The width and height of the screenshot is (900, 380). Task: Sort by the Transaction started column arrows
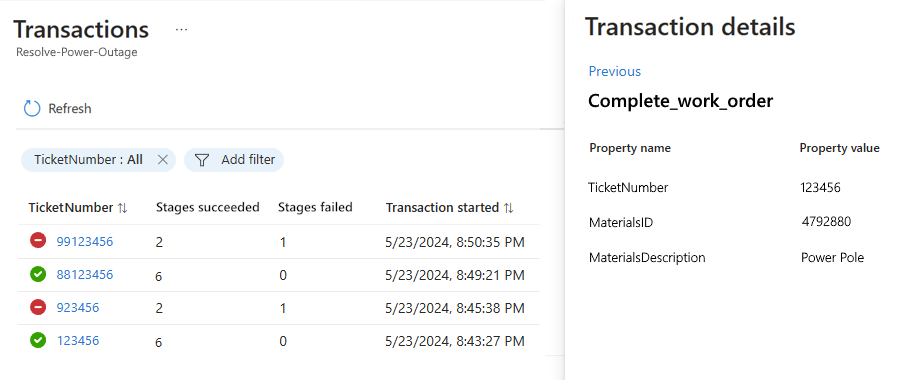point(509,208)
